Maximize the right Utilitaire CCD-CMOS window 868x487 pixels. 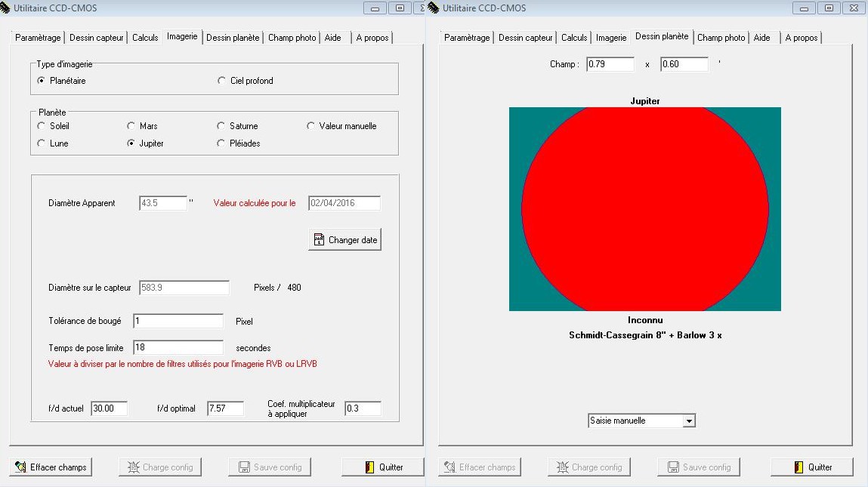(829, 8)
